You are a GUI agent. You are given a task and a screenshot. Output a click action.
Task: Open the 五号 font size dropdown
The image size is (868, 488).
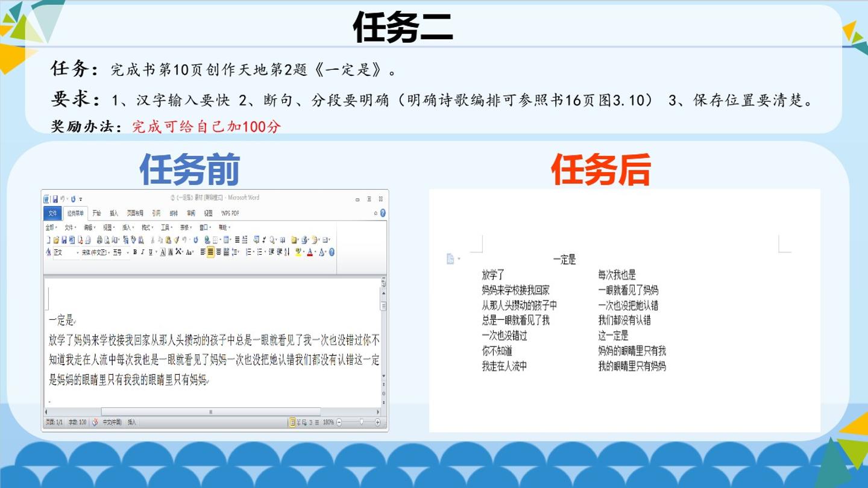pos(121,252)
